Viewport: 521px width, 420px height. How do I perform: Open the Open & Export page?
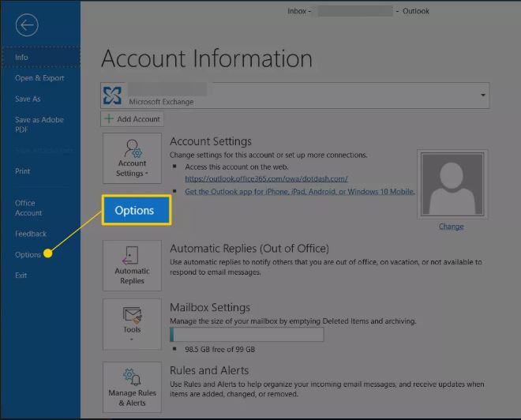[x=39, y=78]
